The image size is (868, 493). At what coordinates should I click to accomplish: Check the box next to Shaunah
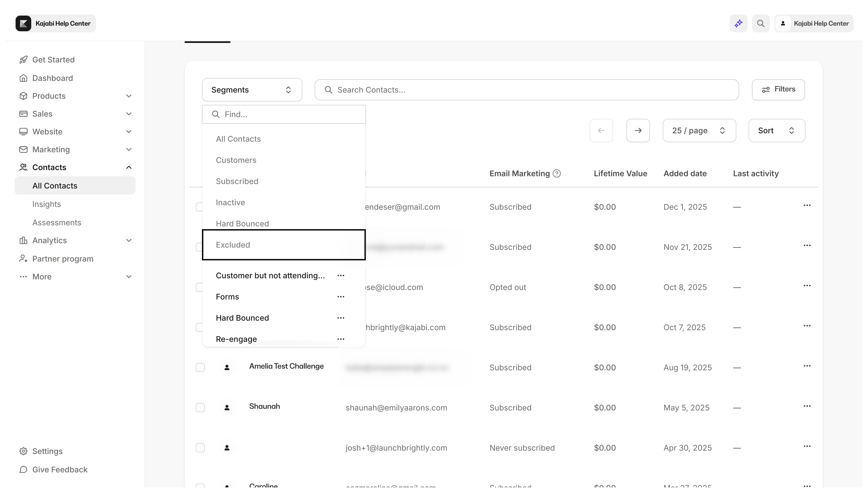[200, 408]
